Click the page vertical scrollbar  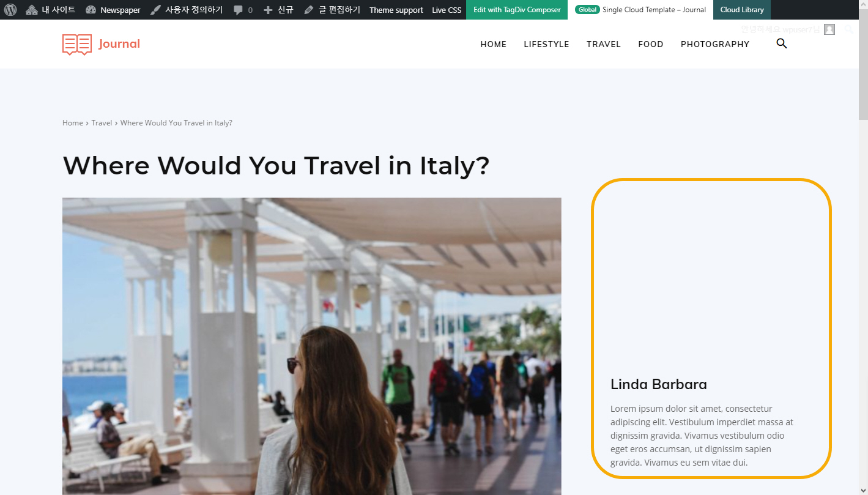click(863, 257)
